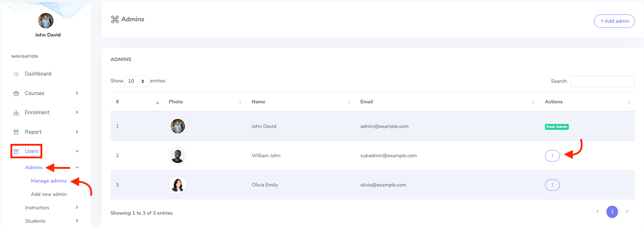Click the Dashboard grid icon in sidebar

click(x=16, y=74)
